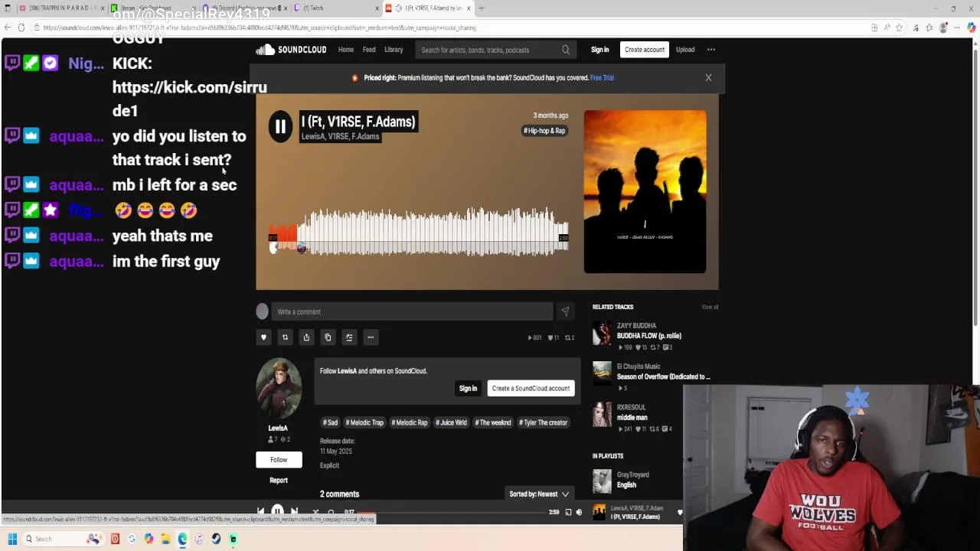The width and height of the screenshot is (980, 551).
Task: Open the track's More options menu
Action: click(x=371, y=337)
